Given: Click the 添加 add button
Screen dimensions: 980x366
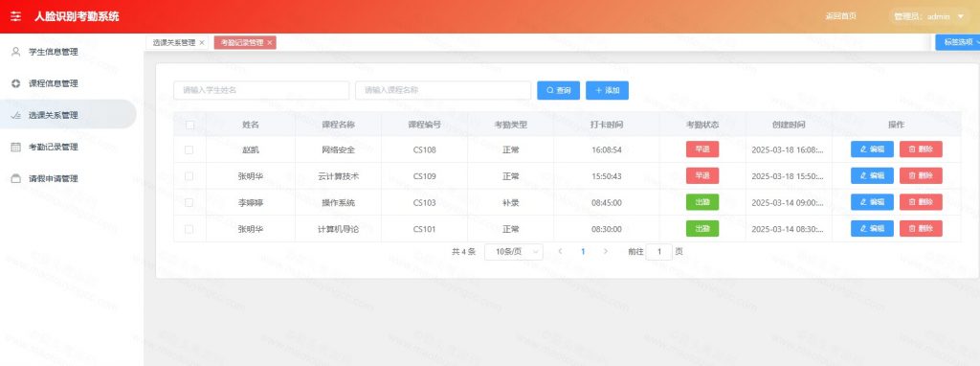Looking at the screenshot, I should 607,90.
